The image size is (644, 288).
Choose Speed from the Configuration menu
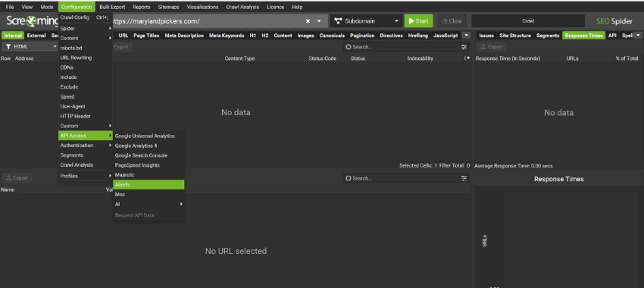[x=86, y=97]
